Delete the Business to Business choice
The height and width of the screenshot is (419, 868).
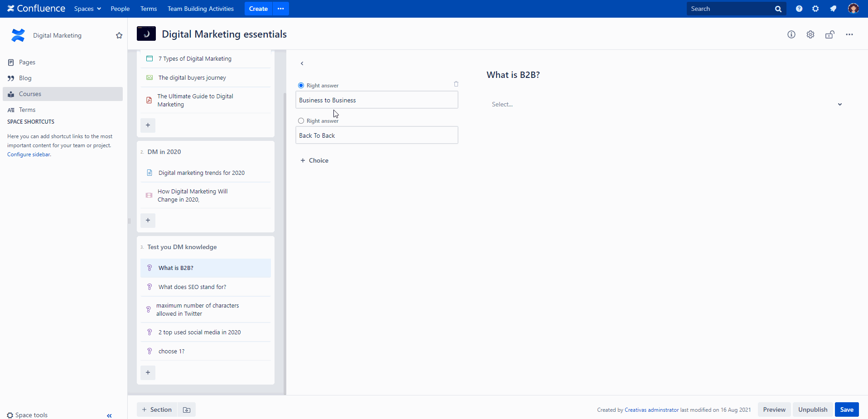pyautogui.click(x=456, y=84)
